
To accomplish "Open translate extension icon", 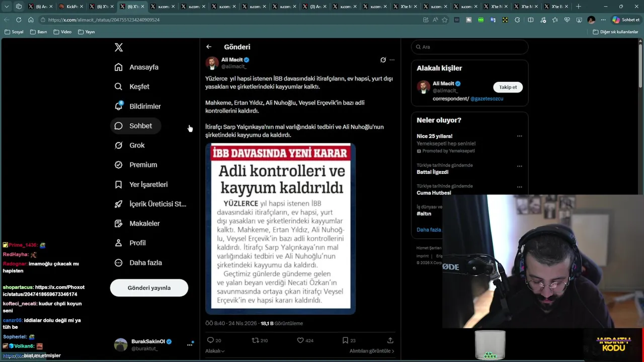I will tap(493, 20).
